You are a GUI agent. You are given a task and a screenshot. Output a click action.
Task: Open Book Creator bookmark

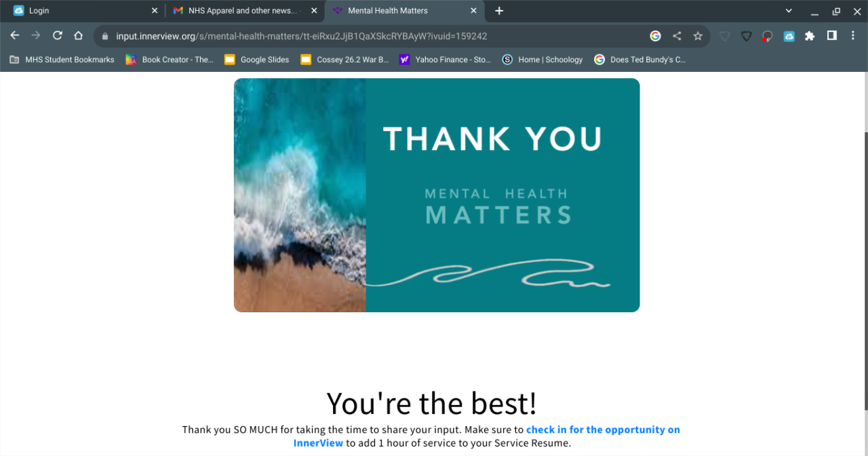(170, 60)
